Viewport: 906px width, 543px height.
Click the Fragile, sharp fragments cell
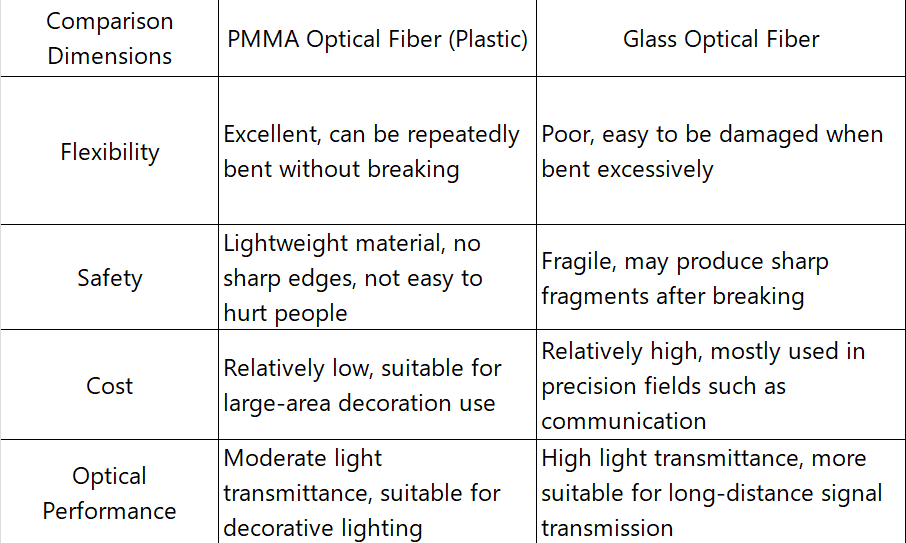coord(721,277)
